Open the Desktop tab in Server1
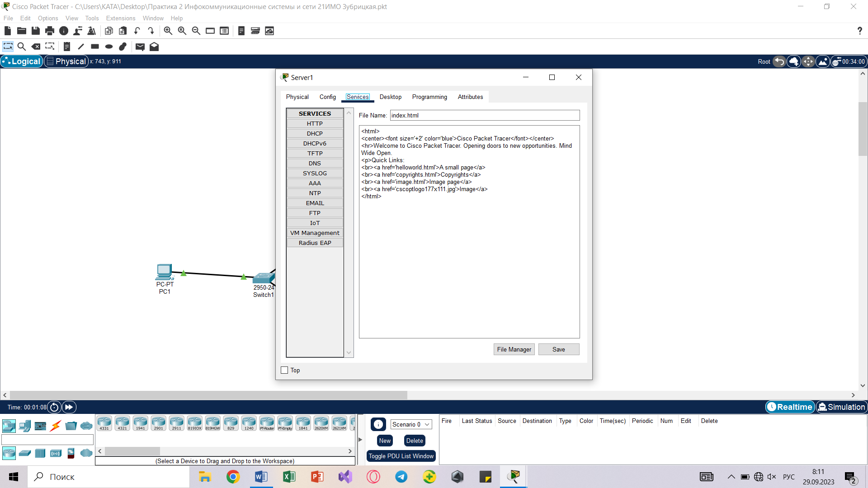 click(x=391, y=97)
